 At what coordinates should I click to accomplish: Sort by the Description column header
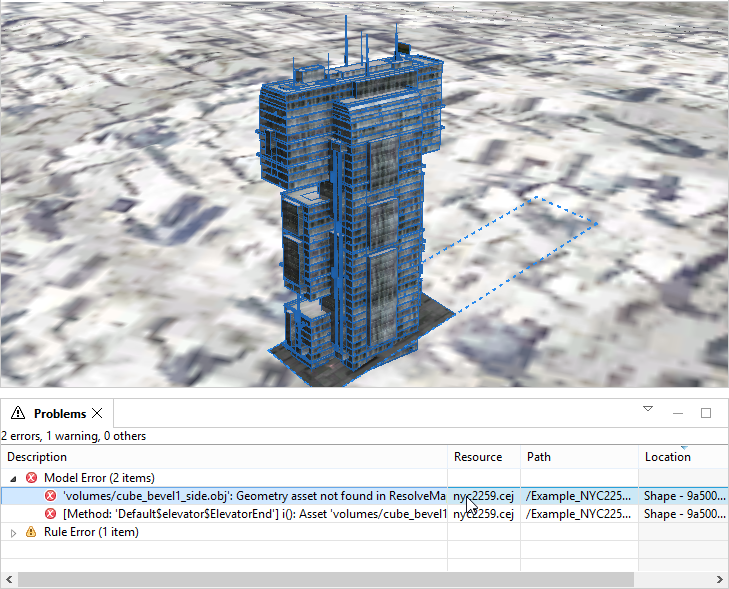pos(222,457)
